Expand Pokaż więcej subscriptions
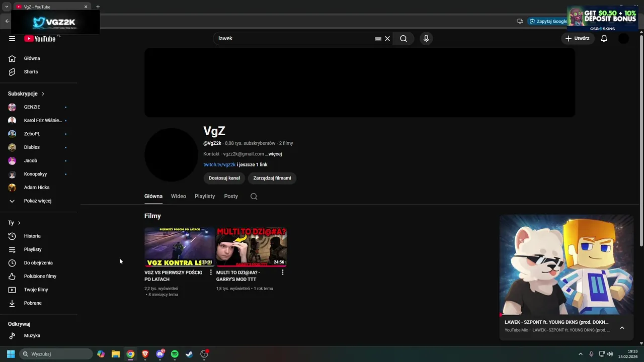Viewport: 644px width, 362px height. [39, 201]
